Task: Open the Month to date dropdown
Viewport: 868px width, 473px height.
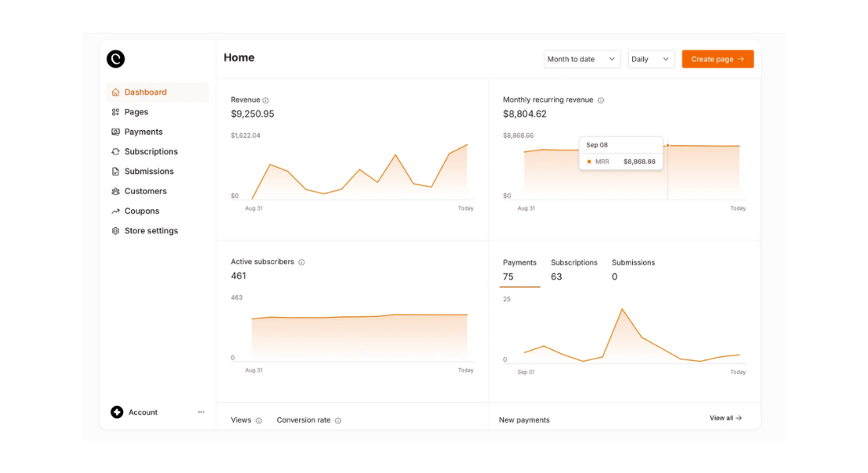Action: tap(582, 58)
